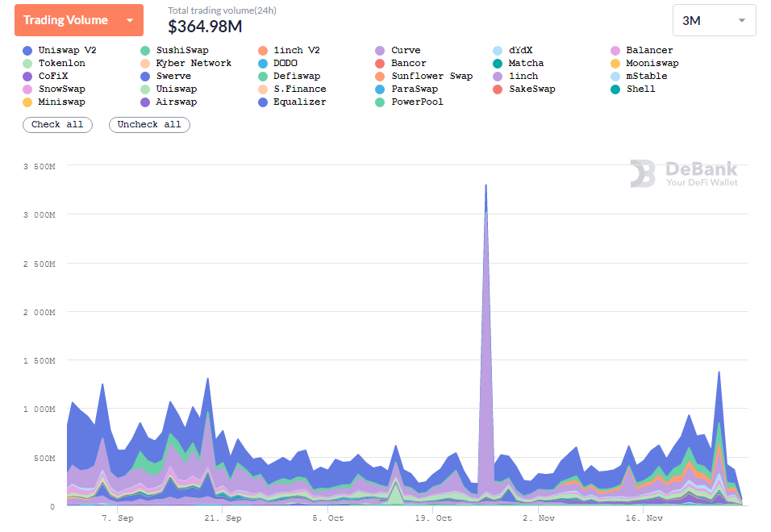Toggle the plain Uniswap legend entry, not V2
This screenshot has width=771, height=532.
pyautogui.click(x=169, y=89)
